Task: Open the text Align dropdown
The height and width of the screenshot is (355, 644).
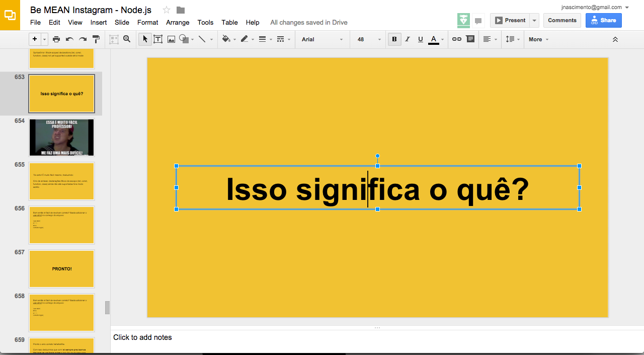Action: point(490,39)
